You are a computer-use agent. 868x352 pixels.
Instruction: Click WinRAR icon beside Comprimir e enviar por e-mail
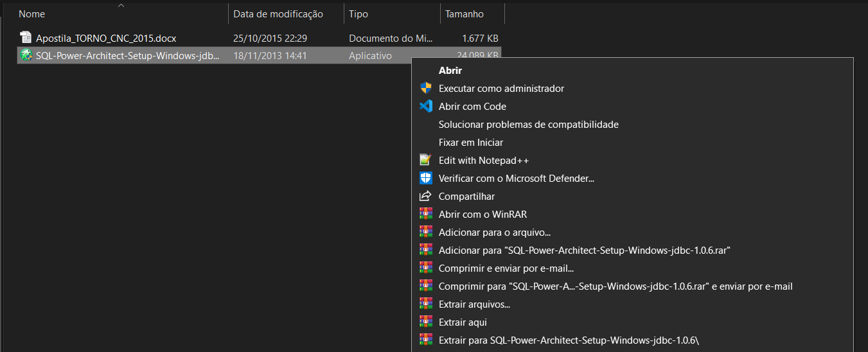click(425, 268)
